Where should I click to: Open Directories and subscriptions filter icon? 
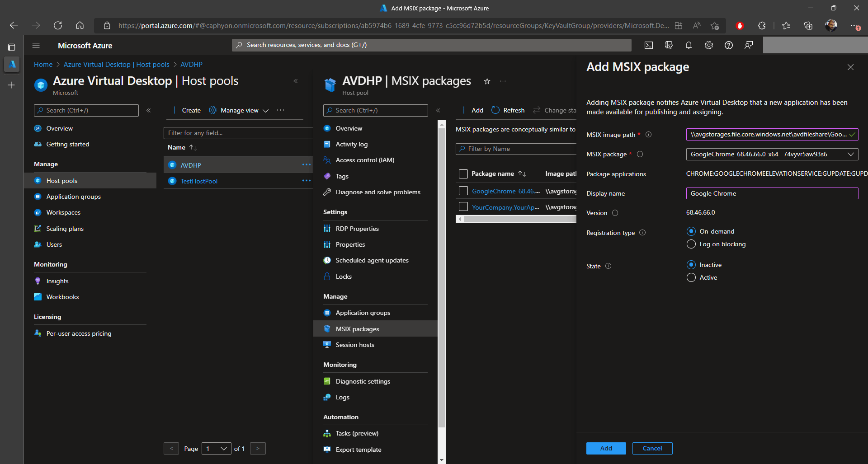tap(669, 45)
